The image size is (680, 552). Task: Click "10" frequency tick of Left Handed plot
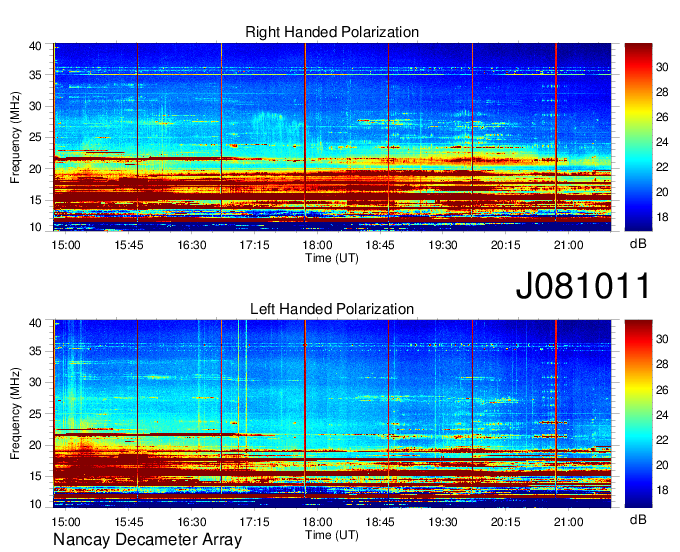click(x=35, y=504)
